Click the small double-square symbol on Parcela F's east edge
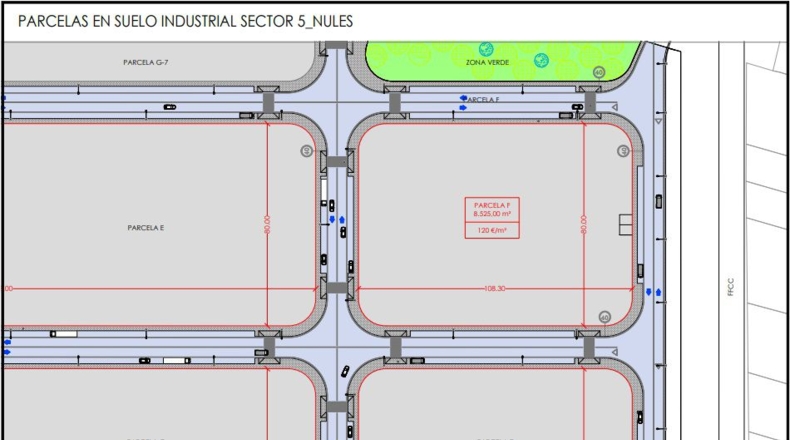The width and height of the screenshot is (790, 440). pyautogui.click(x=625, y=225)
